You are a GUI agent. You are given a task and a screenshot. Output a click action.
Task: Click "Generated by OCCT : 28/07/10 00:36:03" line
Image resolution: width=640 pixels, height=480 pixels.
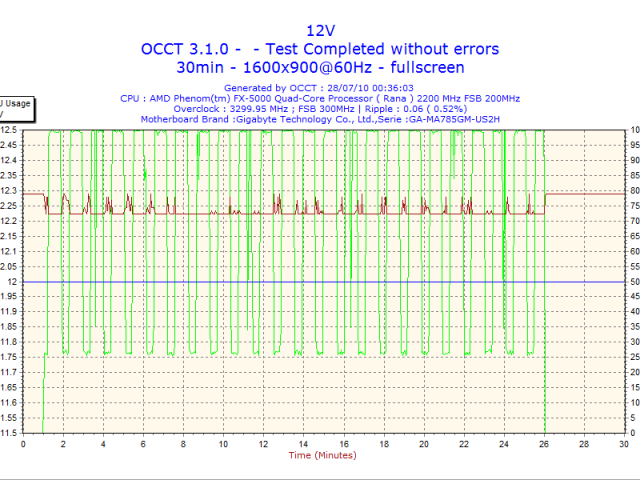pos(319,88)
